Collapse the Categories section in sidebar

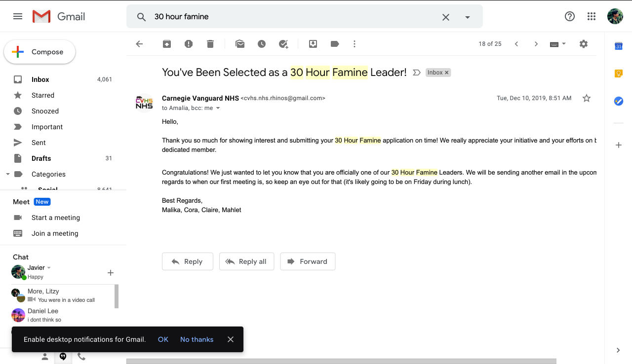pyautogui.click(x=7, y=174)
